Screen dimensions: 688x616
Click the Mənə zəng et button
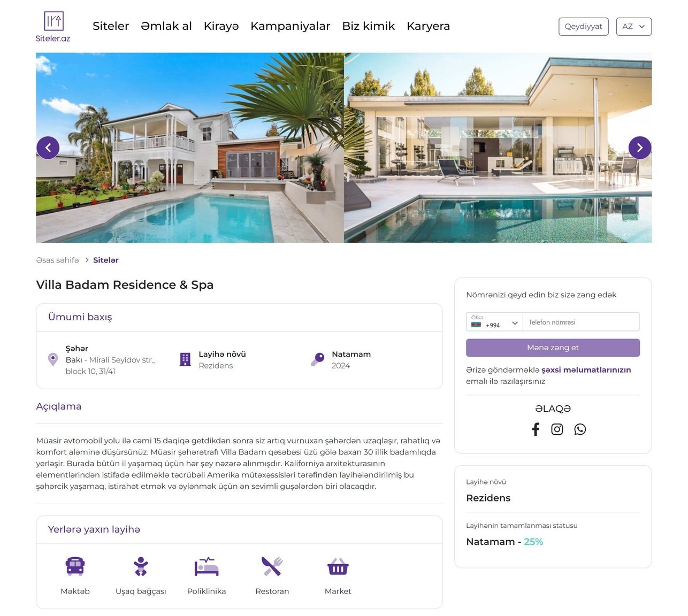point(553,348)
